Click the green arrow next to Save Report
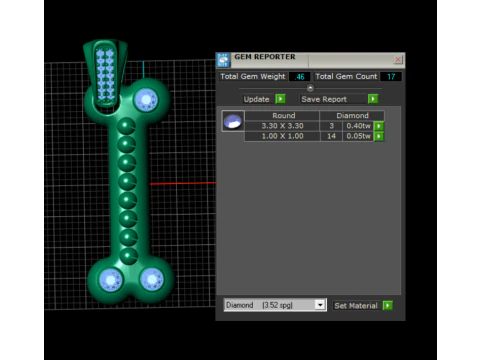480x360 pixels. click(373, 99)
